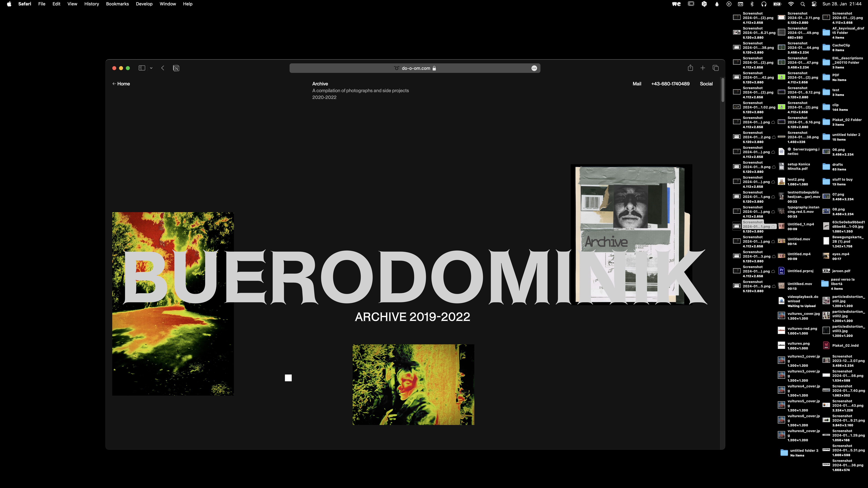Open the Bookmarks menu
This screenshot has height=488, width=868.
pos(117,4)
